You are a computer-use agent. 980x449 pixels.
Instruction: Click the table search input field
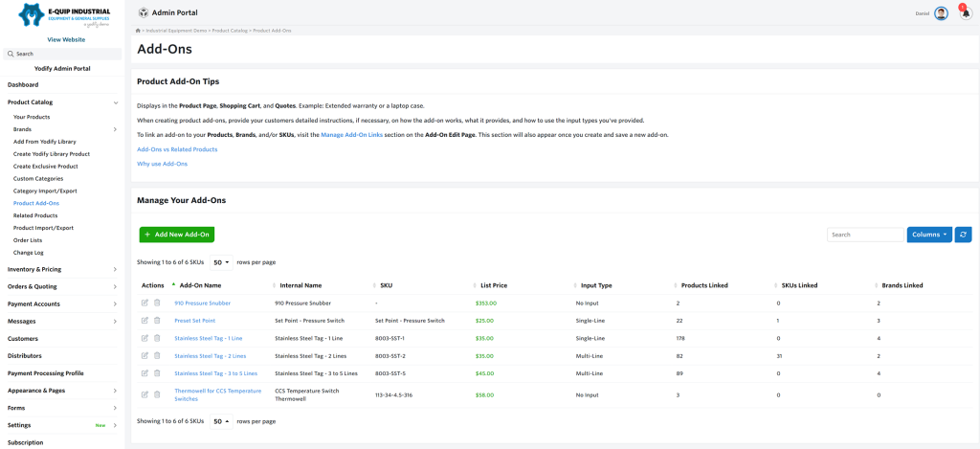pyautogui.click(x=864, y=235)
